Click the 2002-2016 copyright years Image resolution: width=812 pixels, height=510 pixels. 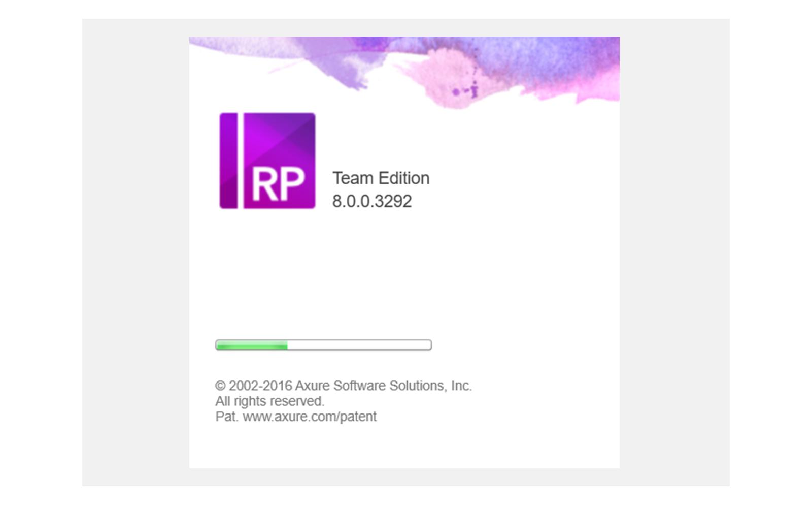point(260,386)
